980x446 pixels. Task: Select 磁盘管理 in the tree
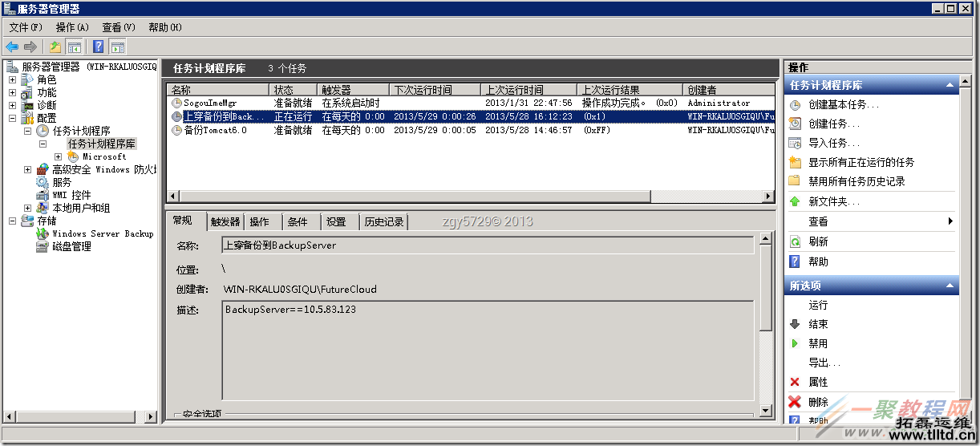click(x=71, y=246)
